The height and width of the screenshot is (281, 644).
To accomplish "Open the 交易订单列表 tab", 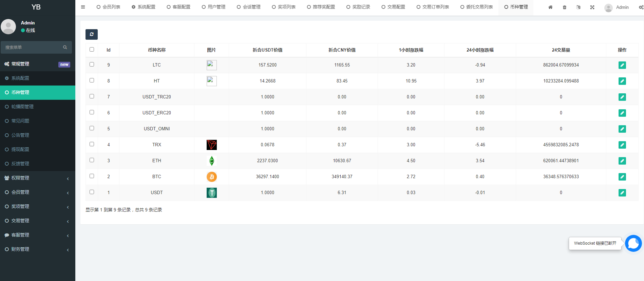I will (x=433, y=7).
